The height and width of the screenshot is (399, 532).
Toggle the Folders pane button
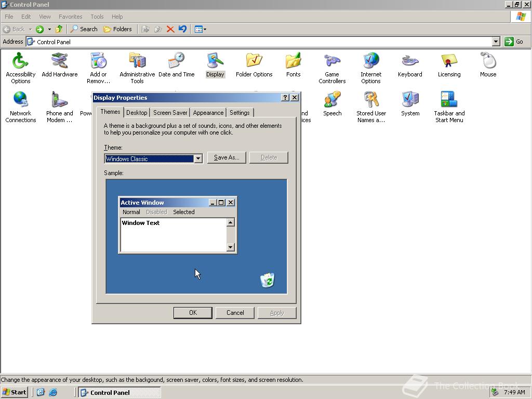(x=117, y=29)
